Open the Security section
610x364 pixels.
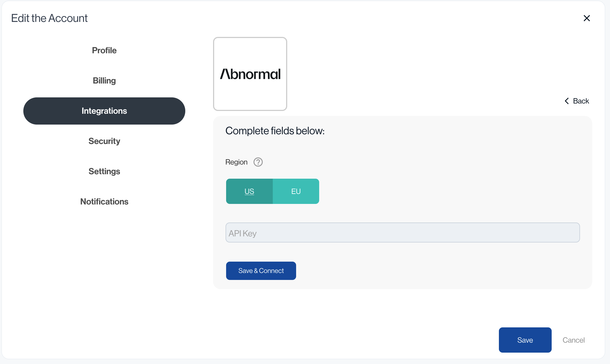pos(104,141)
